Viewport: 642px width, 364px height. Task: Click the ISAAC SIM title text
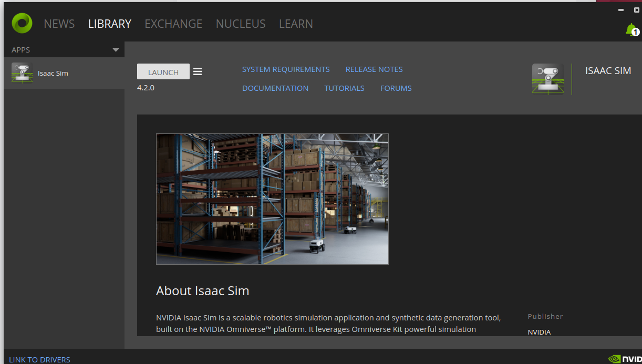(x=608, y=71)
